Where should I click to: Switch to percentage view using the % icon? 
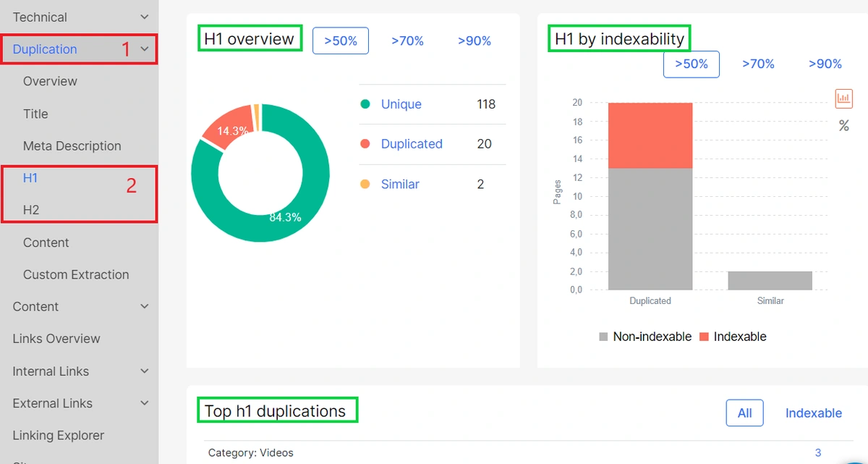(x=843, y=125)
